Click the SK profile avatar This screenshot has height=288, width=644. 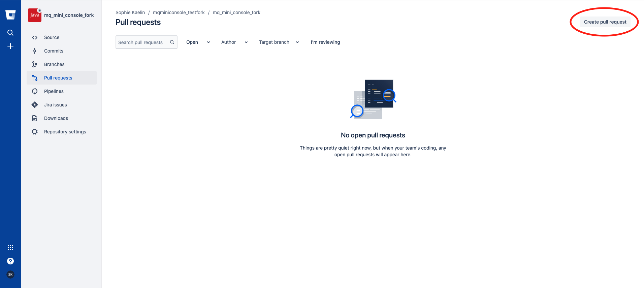coord(10,275)
